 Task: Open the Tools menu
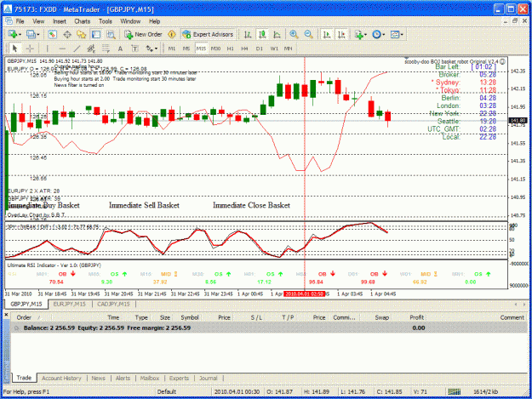point(106,21)
